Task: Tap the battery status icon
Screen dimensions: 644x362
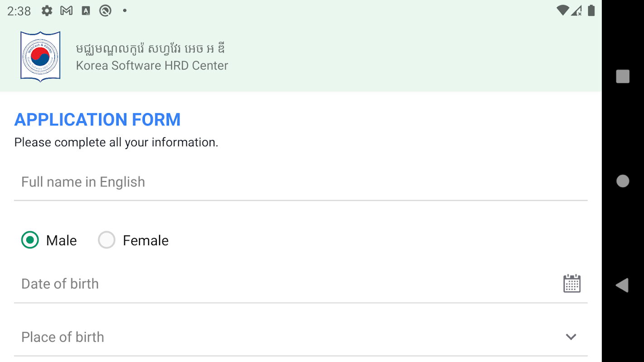Action: point(591,10)
